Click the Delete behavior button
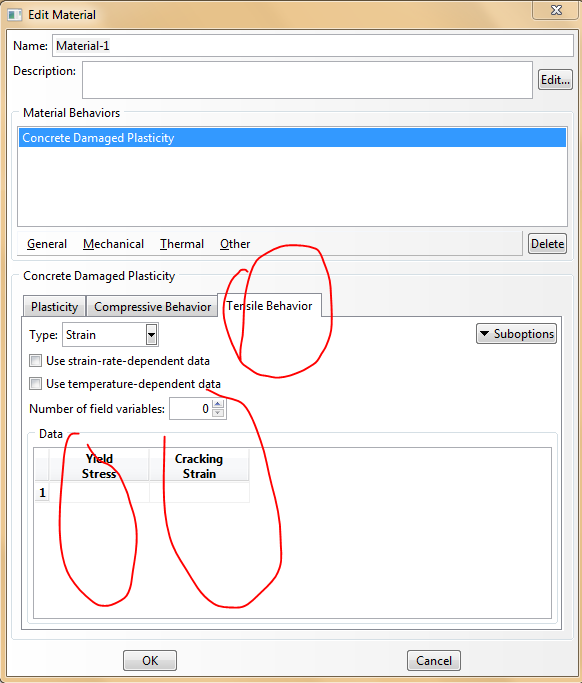 coord(547,243)
